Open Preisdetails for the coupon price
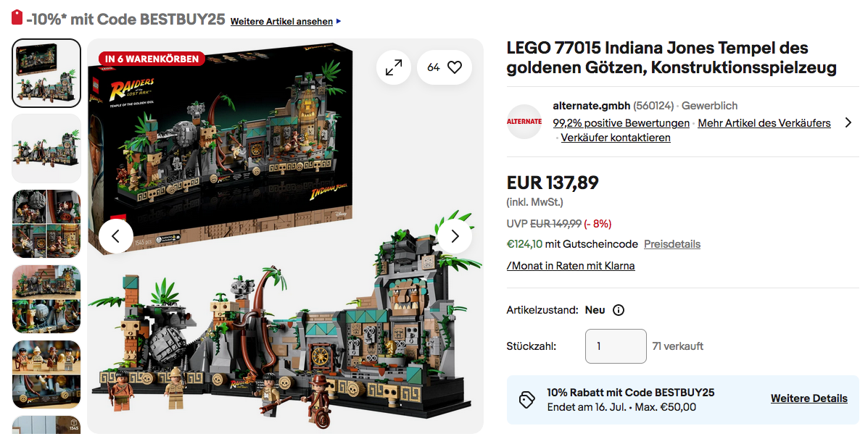 point(672,244)
